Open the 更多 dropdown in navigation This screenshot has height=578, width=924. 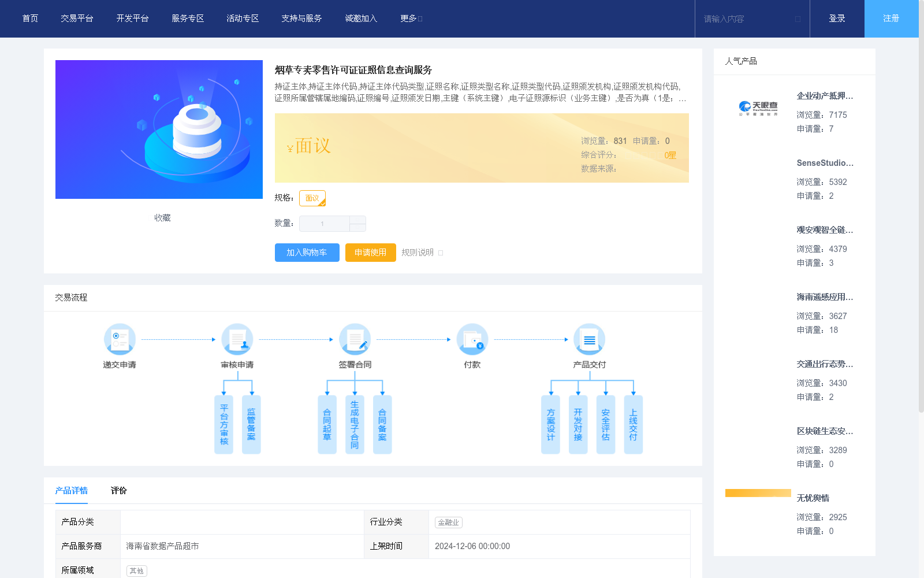(411, 18)
